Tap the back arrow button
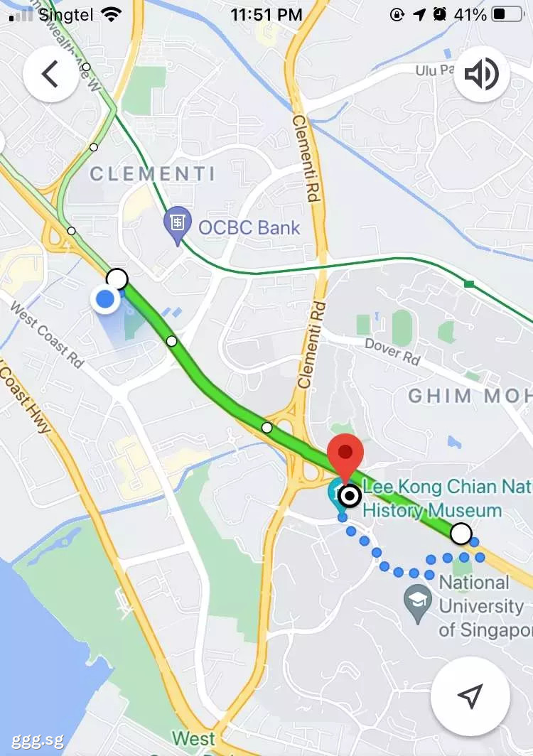 [x=50, y=75]
